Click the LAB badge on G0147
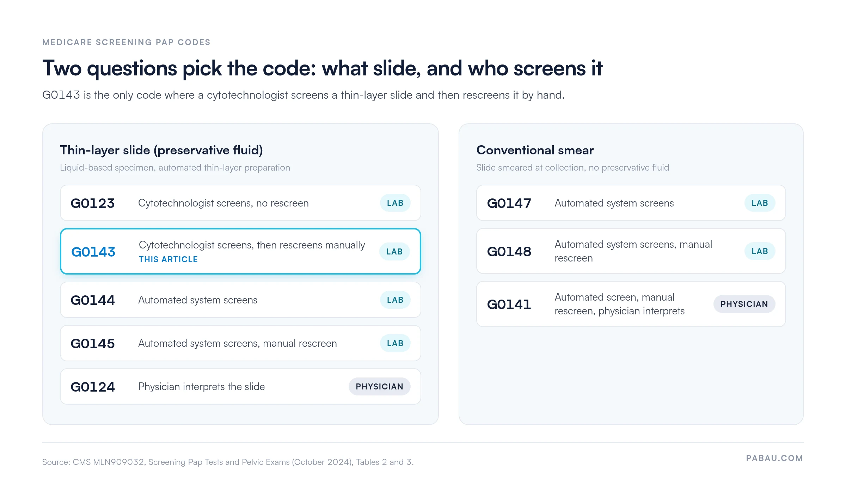Viewport: 846px width, 504px height. (x=760, y=203)
